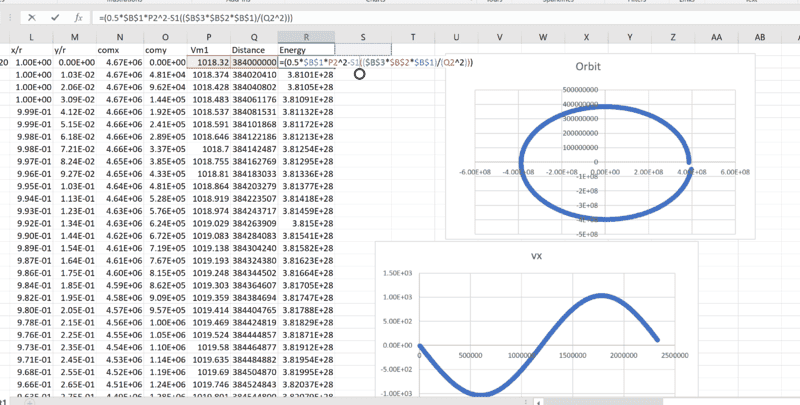Select Distance cell 384020410
This screenshot has width=800, height=405.
point(254,75)
